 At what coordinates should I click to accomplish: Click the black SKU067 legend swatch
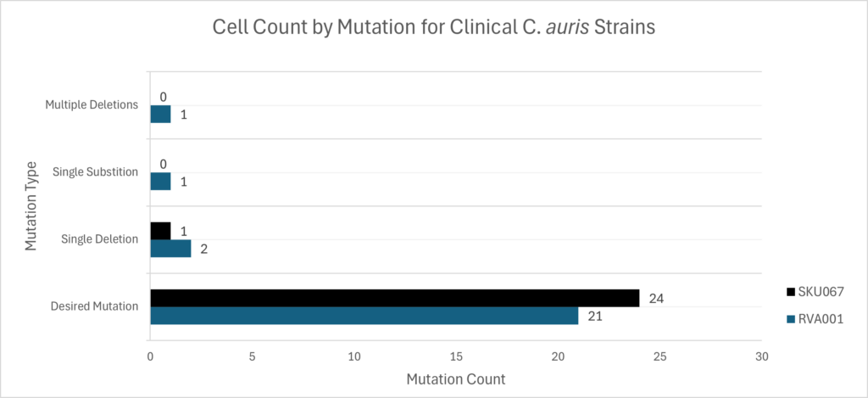tap(792, 292)
